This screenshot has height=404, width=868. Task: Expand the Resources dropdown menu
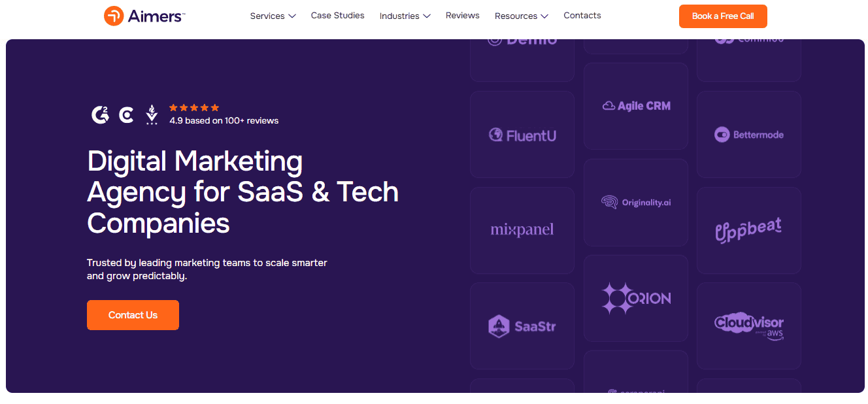click(x=521, y=16)
